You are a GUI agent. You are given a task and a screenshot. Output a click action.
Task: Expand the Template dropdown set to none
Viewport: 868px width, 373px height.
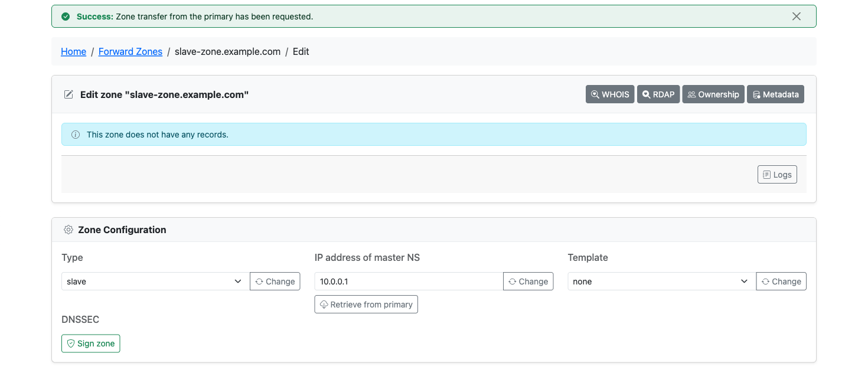pyautogui.click(x=662, y=282)
